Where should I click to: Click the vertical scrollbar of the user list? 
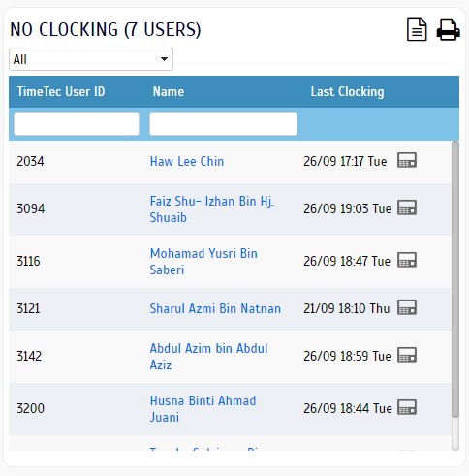pyautogui.click(x=455, y=296)
